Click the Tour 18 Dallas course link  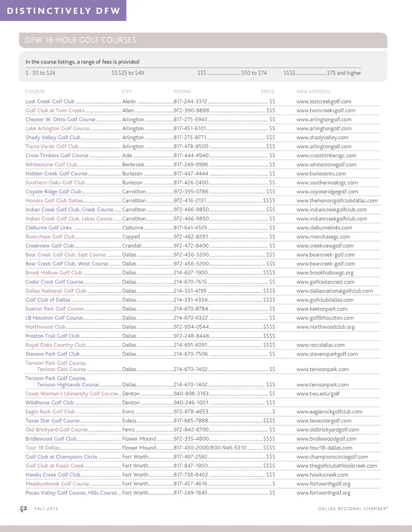coord(42,448)
